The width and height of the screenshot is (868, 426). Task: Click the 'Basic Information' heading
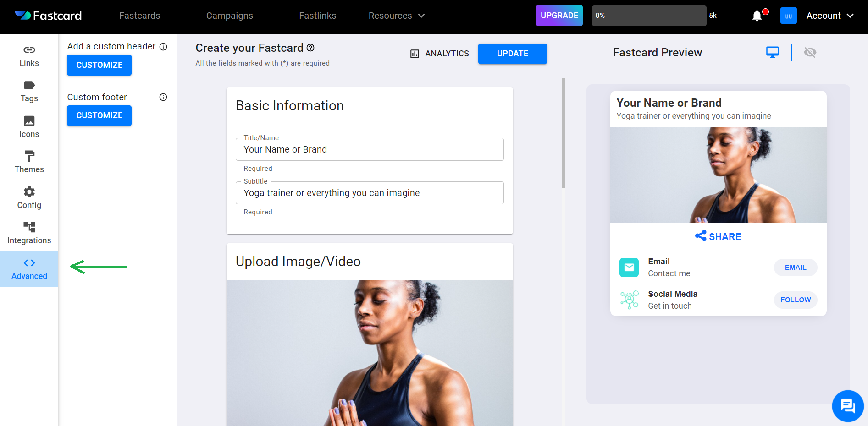click(290, 106)
